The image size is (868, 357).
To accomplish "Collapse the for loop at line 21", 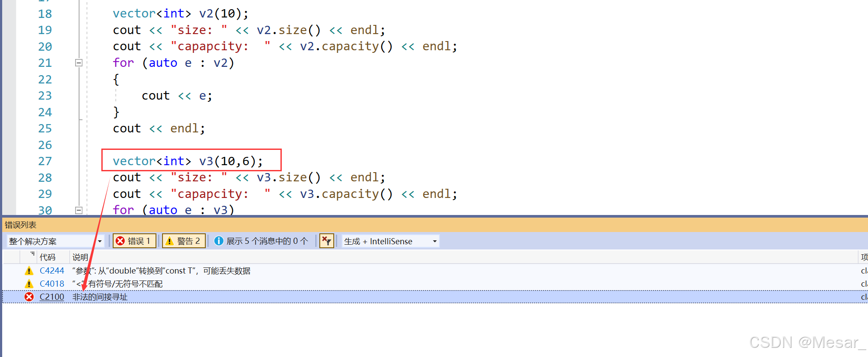I will click(79, 63).
